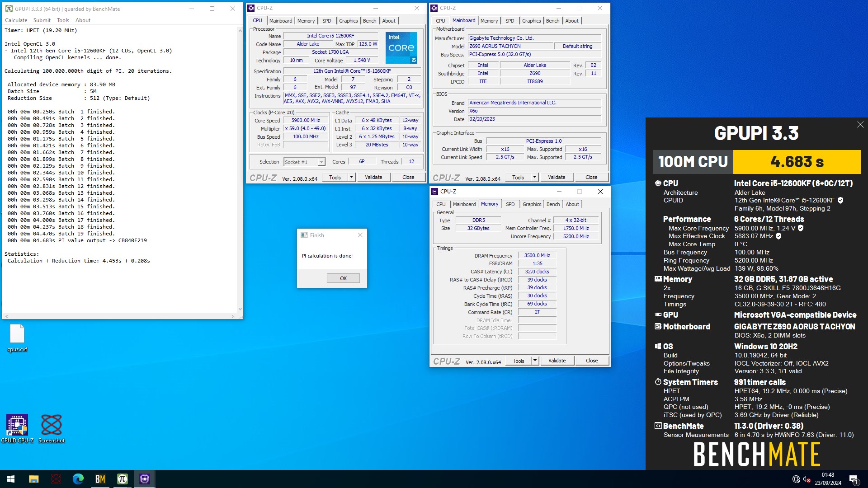Viewport: 868px width, 488px height.
Task: Click the BIOS Date 02/20/2023 field
Action: coord(534,119)
